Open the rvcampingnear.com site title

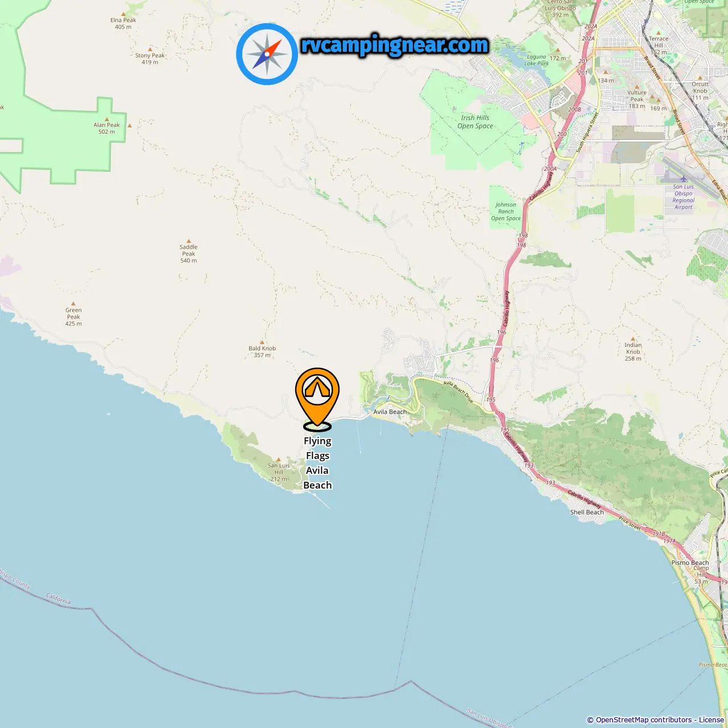coord(395,45)
